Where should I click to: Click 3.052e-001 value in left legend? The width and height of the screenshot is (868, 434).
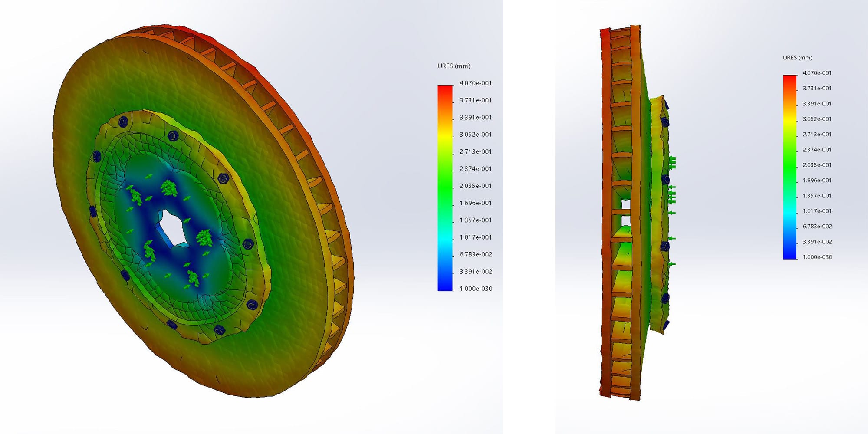(x=476, y=135)
